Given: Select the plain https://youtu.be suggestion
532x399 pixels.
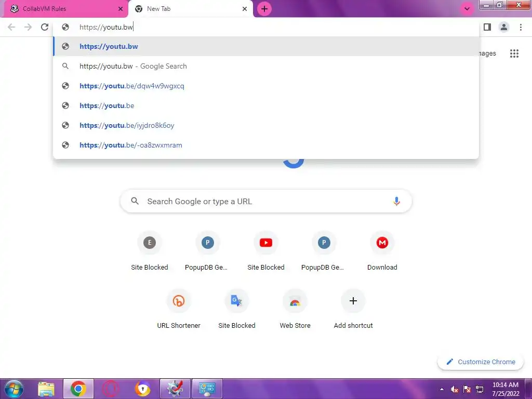Looking at the screenshot, I should pyautogui.click(x=266, y=105).
